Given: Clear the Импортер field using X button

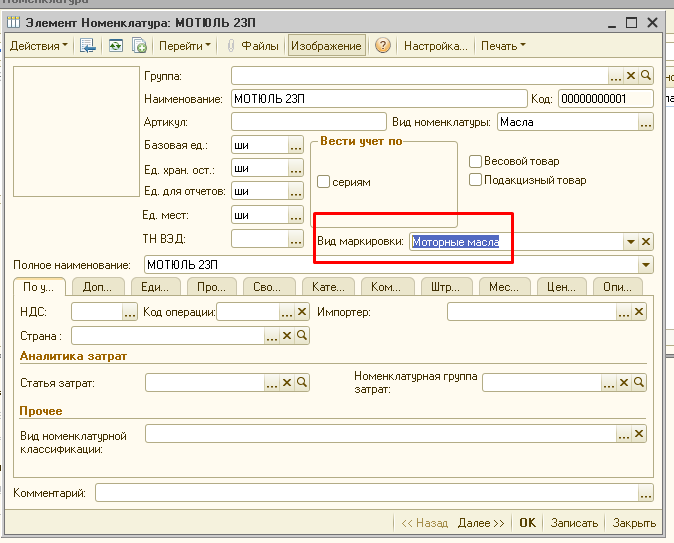Looking at the screenshot, I should coord(640,313).
